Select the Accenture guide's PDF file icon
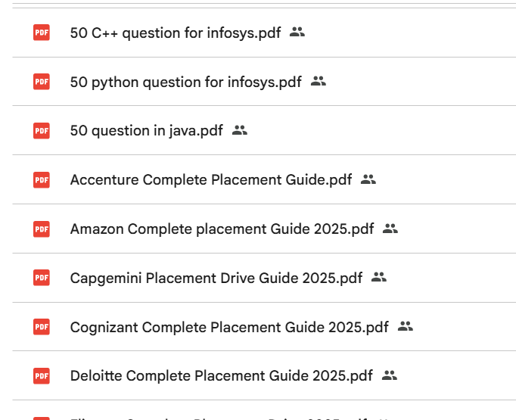 (42, 179)
